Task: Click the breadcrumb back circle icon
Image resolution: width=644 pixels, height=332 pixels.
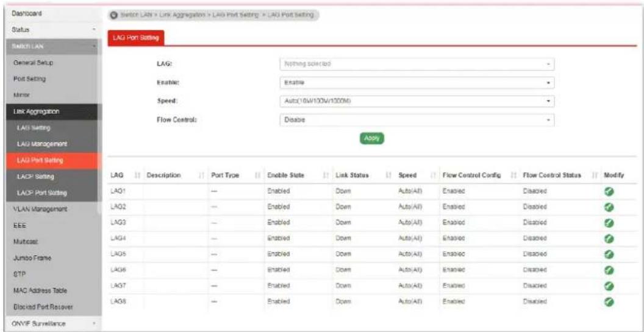Action: tap(114, 15)
